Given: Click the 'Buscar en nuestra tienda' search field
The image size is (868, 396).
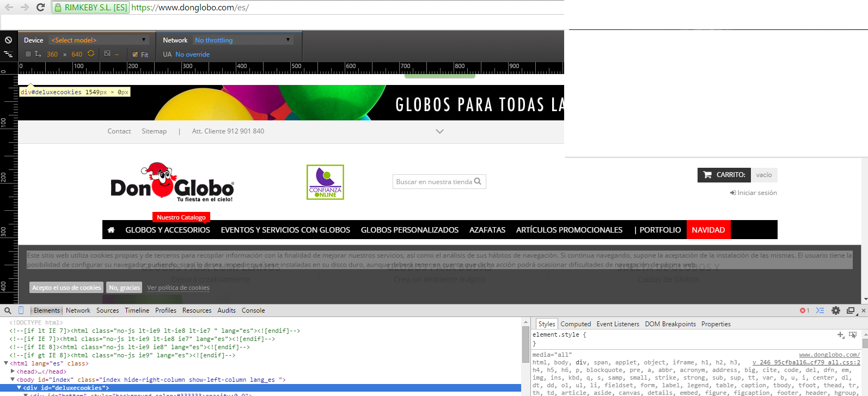Looking at the screenshot, I should (433, 182).
